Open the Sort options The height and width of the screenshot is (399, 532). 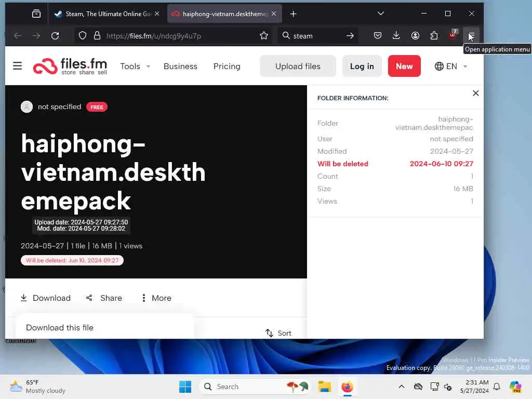(278, 333)
